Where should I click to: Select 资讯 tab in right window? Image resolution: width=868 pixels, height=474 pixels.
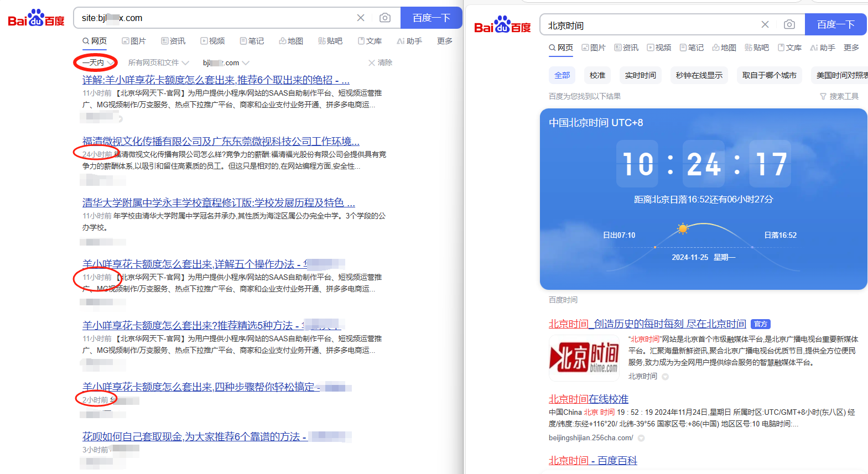tap(626, 48)
